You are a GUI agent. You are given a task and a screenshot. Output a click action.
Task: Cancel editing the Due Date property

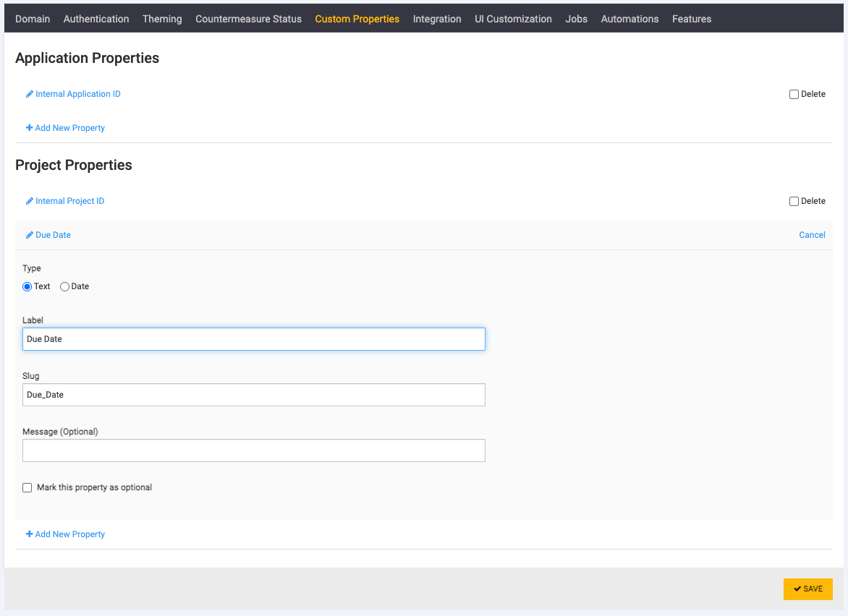click(813, 235)
